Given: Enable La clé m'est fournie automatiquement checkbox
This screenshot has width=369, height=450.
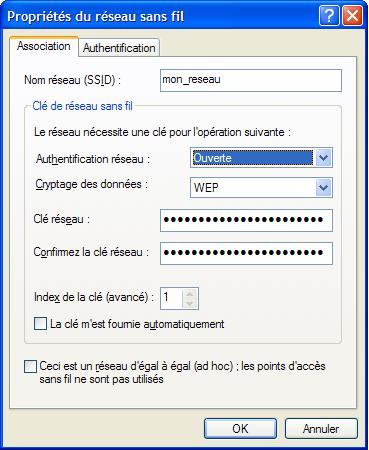Looking at the screenshot, I should pyautogui.click(x=40, y=324).
